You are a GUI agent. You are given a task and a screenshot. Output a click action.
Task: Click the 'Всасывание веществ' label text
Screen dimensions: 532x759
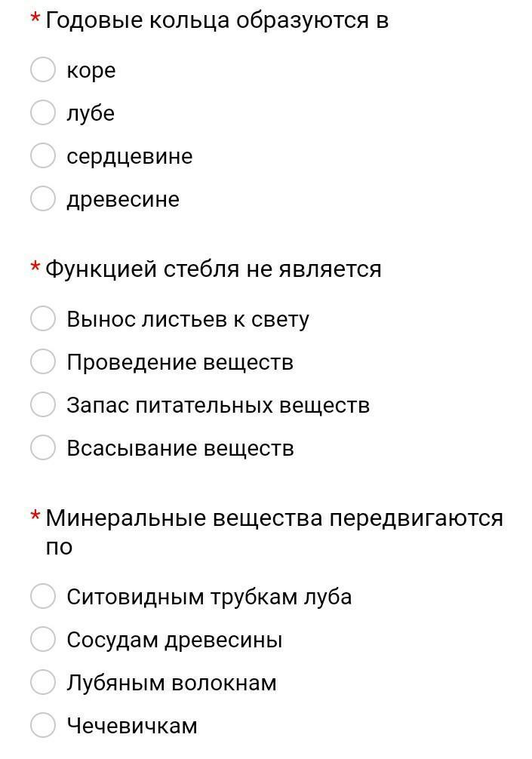point(180,448)
